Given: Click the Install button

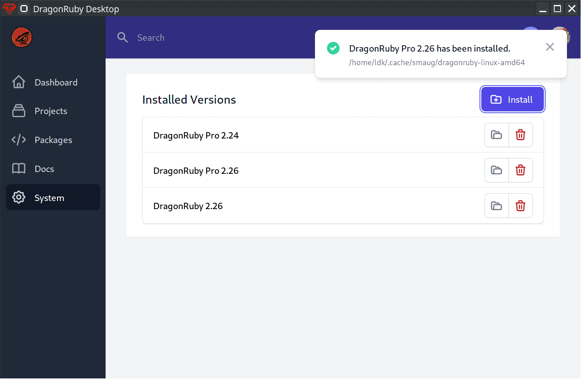Looking at the screenshot, I should point(512,99).
